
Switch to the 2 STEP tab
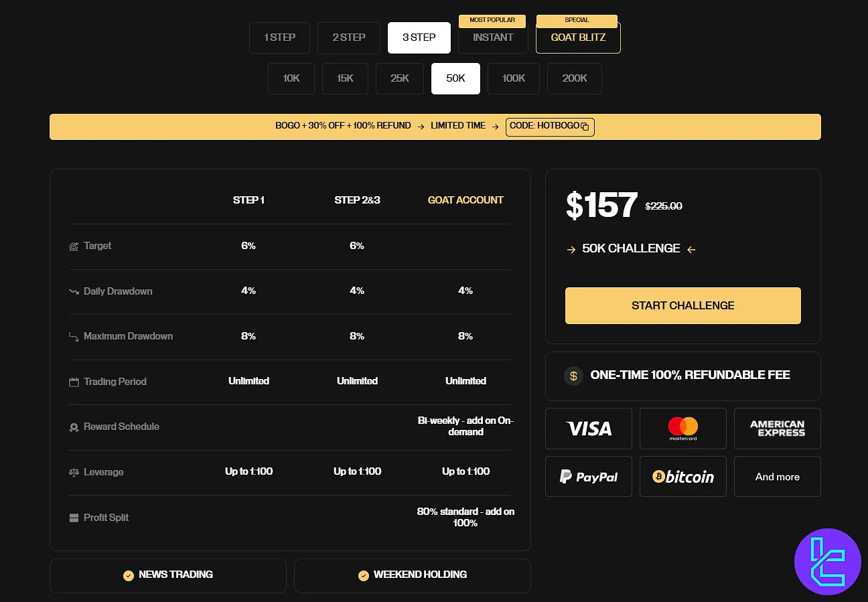348,37
